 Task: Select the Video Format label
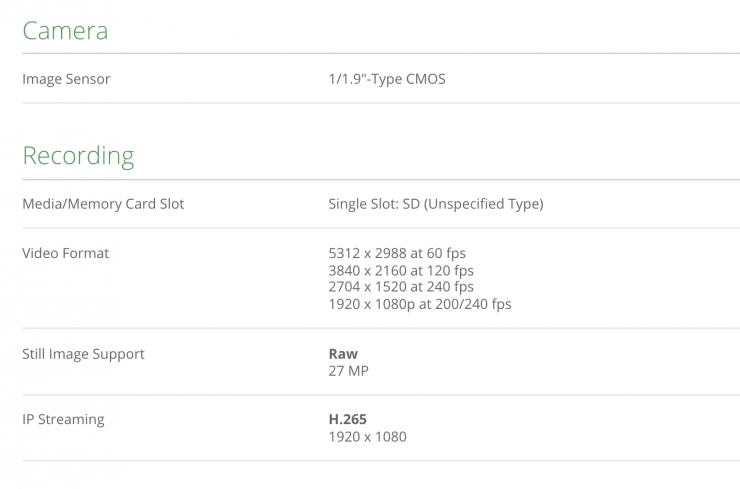tap(65, 253)
